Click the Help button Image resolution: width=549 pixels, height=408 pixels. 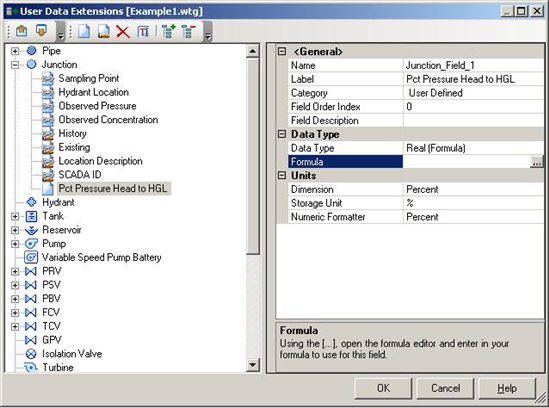coord(507,388)
